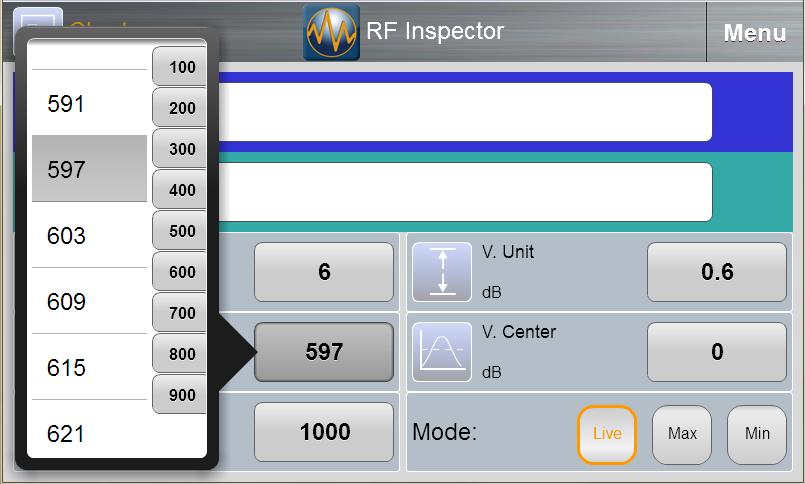This screenshot has width=805, height=484.
Task: Open the Menu in the top bar
Action: coord(754,33)
